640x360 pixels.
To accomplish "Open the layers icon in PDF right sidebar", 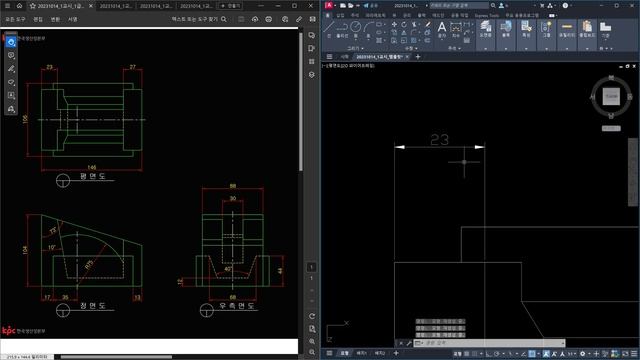I will point(312,75).
